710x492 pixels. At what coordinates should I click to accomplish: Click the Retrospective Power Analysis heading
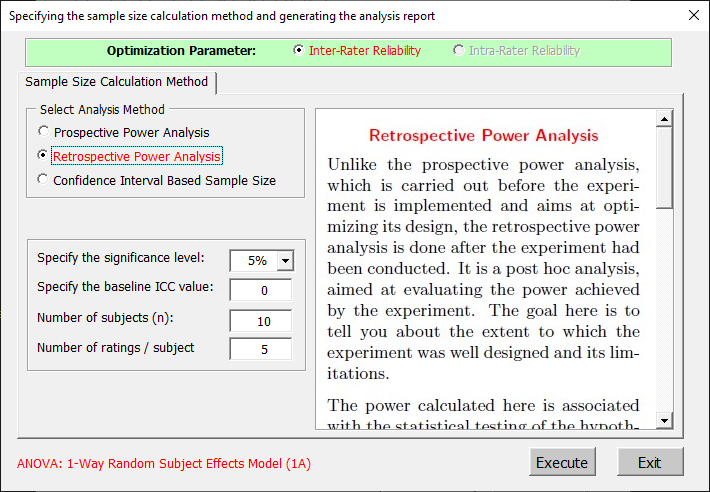484,135
